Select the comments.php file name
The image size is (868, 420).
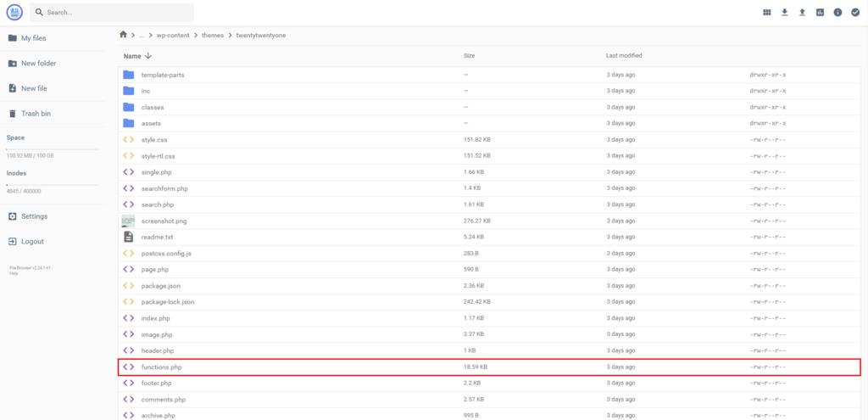(x=164, y=400)
